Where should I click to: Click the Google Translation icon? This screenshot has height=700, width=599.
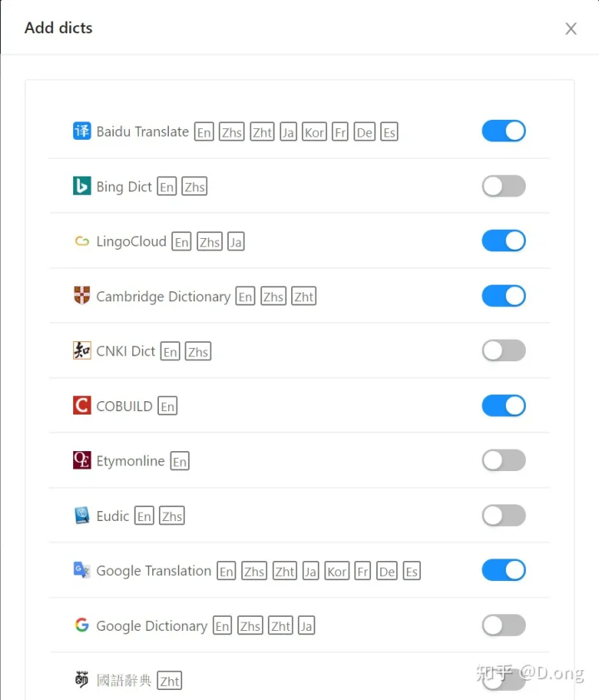(82, 570)
